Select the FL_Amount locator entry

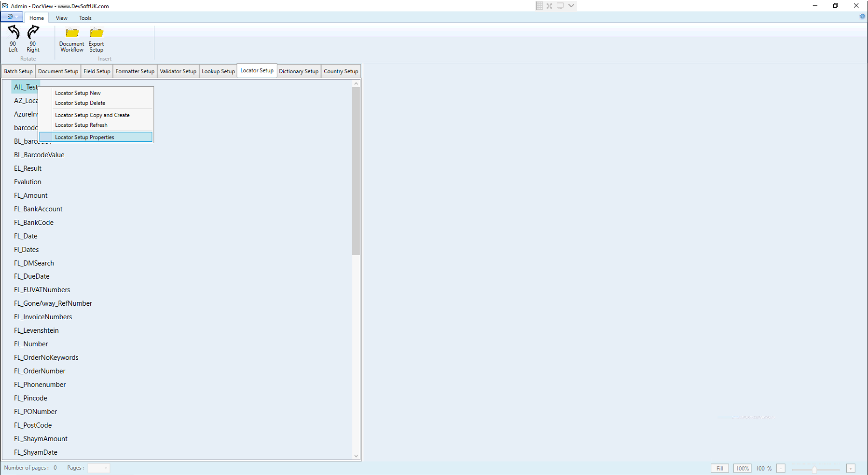[30, 195]
